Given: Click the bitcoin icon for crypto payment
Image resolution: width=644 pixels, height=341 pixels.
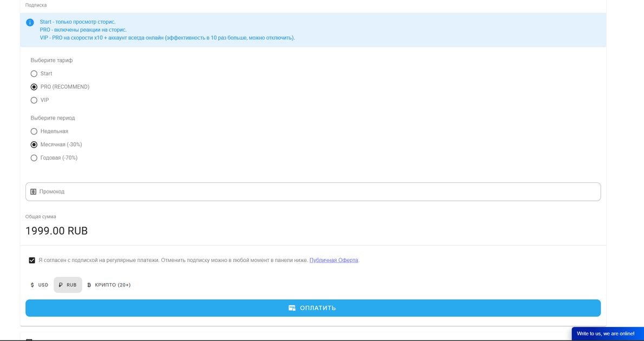Looking at the screenshot, I should coord(89,285).
